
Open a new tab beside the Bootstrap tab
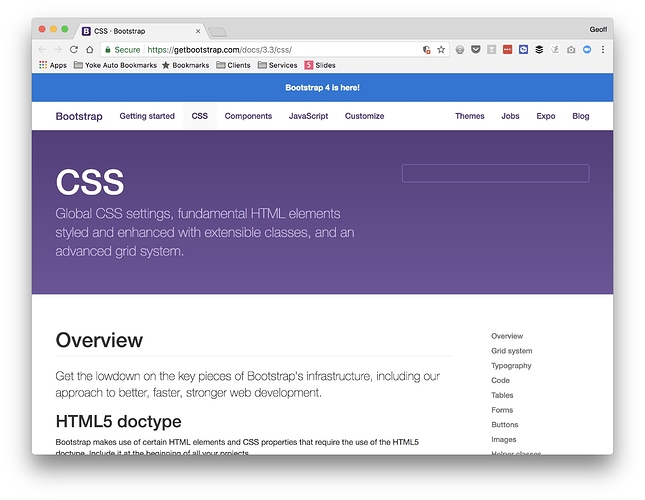[x=218, y=32]
